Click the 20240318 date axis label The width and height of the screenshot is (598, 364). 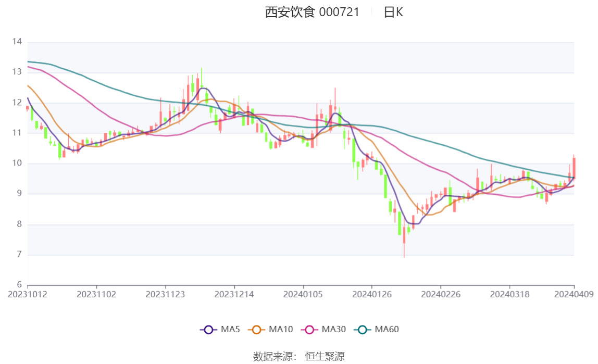[x=509, y=295]
